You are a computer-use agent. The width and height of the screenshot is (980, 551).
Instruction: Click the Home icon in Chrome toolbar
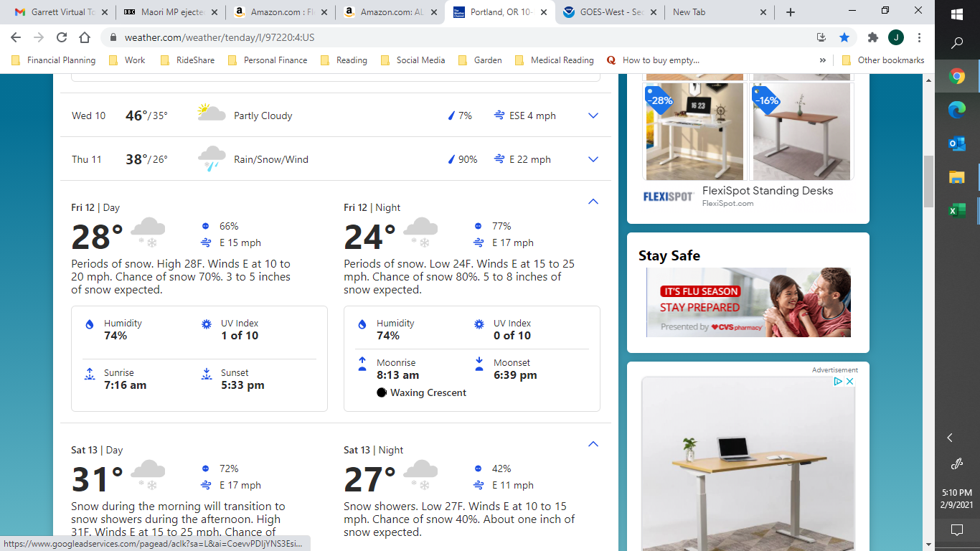pyautogui.click(x=85, y=37)
